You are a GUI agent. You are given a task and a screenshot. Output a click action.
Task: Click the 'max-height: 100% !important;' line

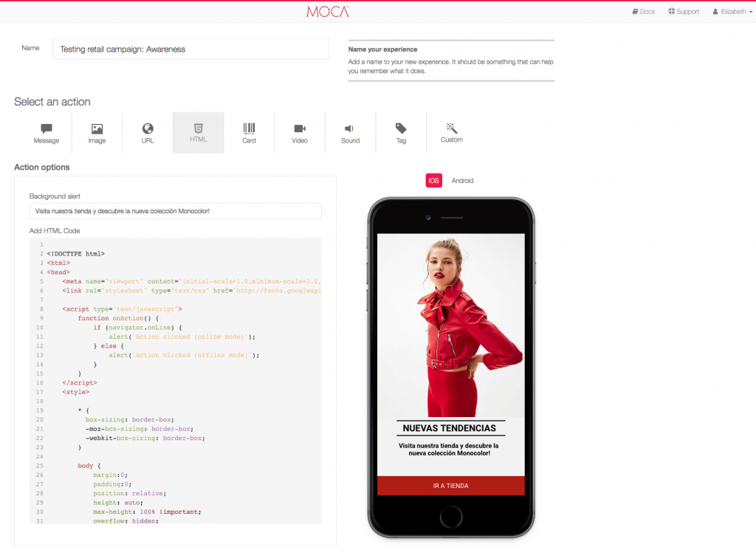[x=147, y=512]
